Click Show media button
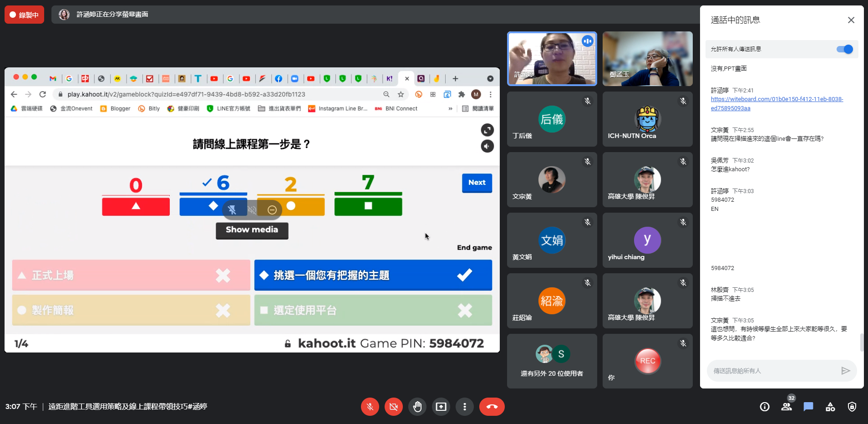The width and height of the screenshot is (868, 424). [252, 230]
